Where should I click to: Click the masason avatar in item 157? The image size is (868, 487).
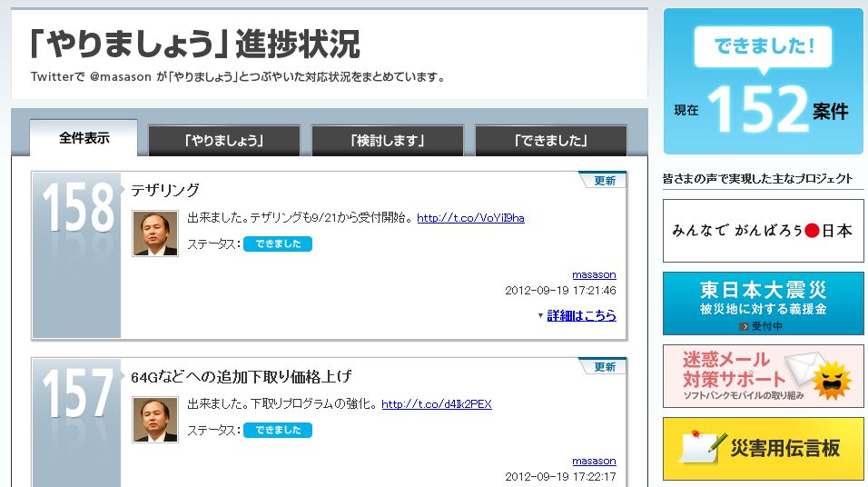pos(155,420)
